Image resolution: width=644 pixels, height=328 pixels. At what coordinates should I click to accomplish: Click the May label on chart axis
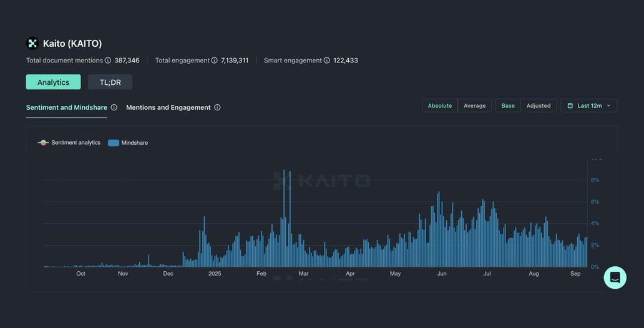click(x=395, y=274)
